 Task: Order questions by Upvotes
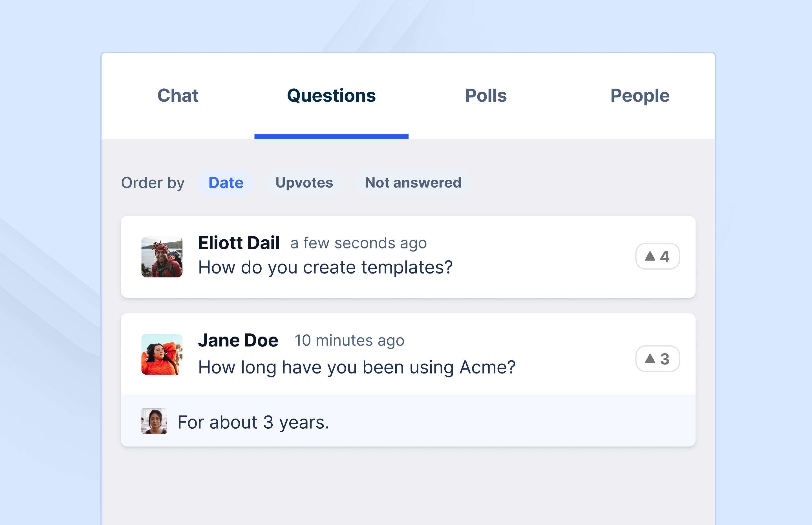[304, 183]
